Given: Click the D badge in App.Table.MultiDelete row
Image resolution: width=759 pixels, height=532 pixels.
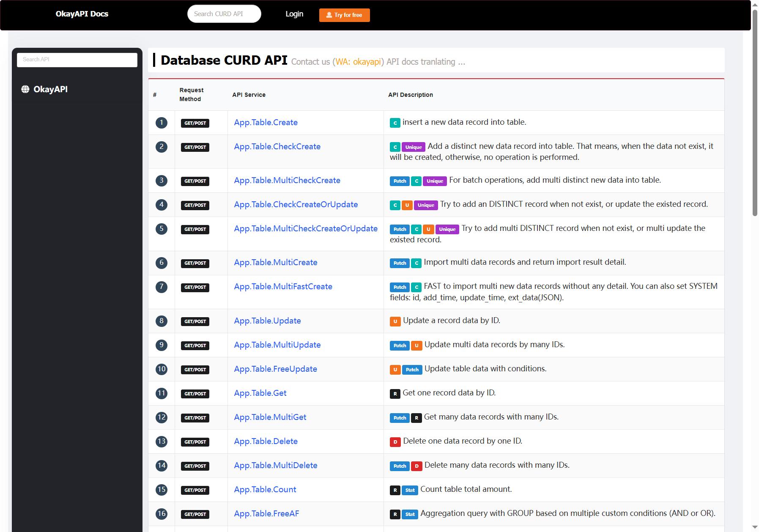Looking at the screenshot, I should click(x=416, y=466).
